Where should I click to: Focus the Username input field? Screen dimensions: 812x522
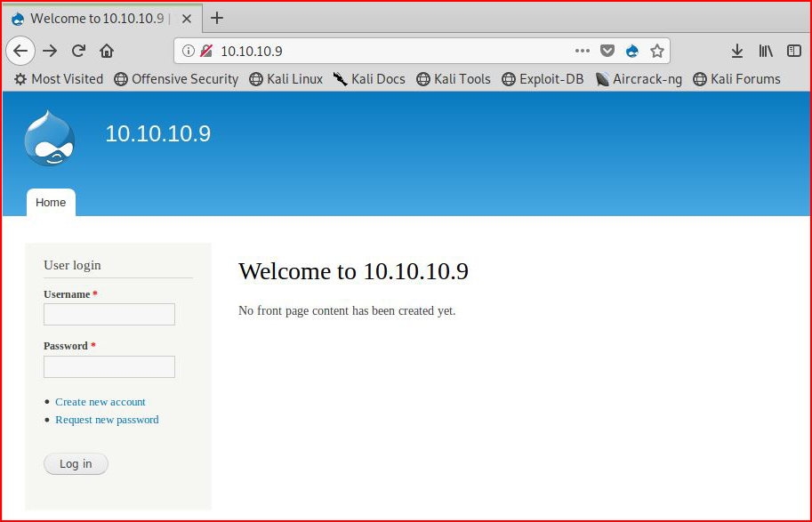pyautogui.click(x=109, y=314)
